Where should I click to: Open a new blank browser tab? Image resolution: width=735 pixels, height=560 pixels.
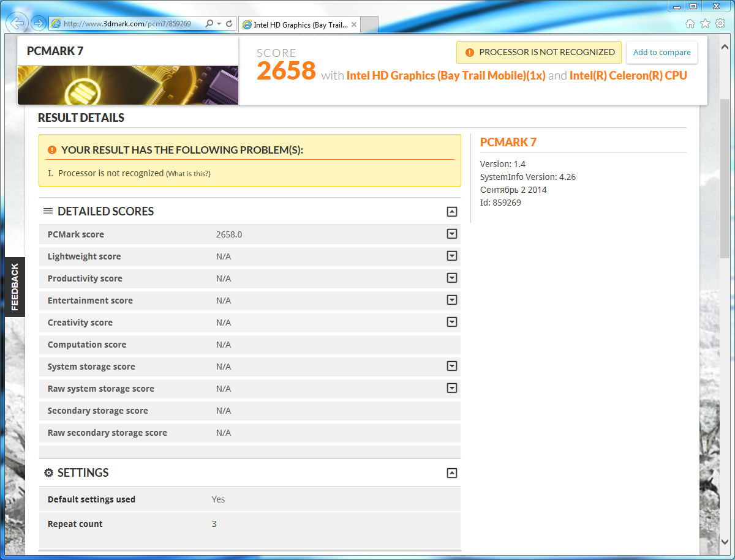[370, 25]
